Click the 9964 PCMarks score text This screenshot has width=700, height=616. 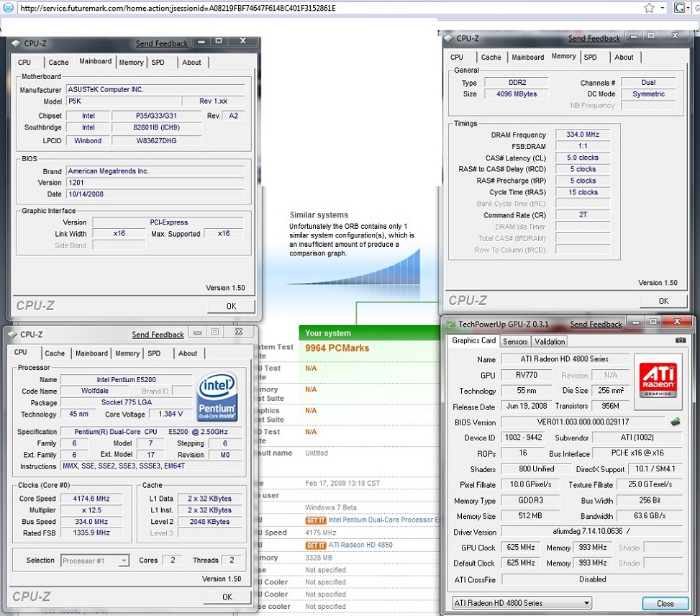[337, 348]
